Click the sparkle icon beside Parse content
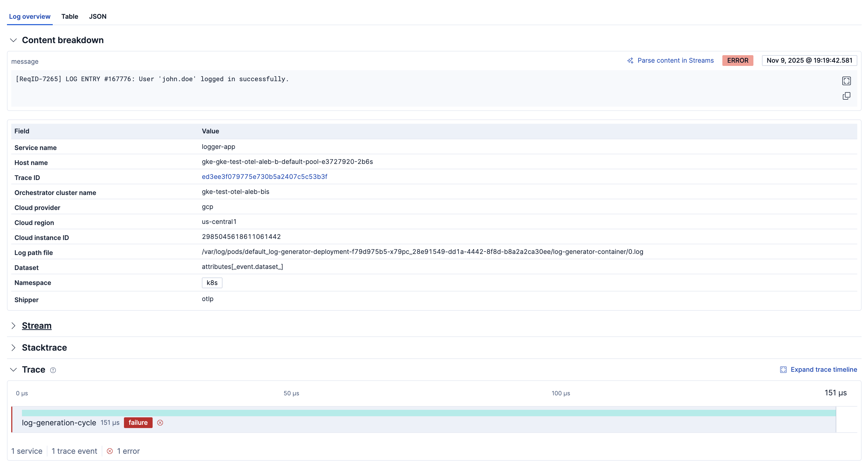The image size is (868, 465). 630,61
